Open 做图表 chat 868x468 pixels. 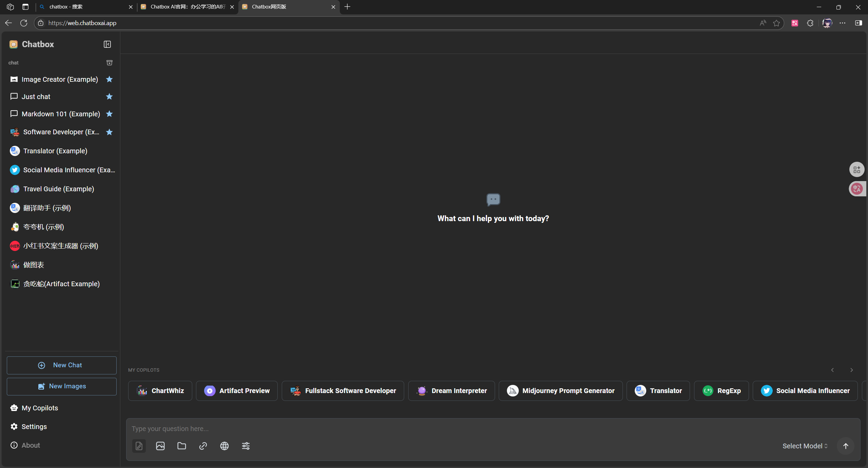[x=62, y=265]
